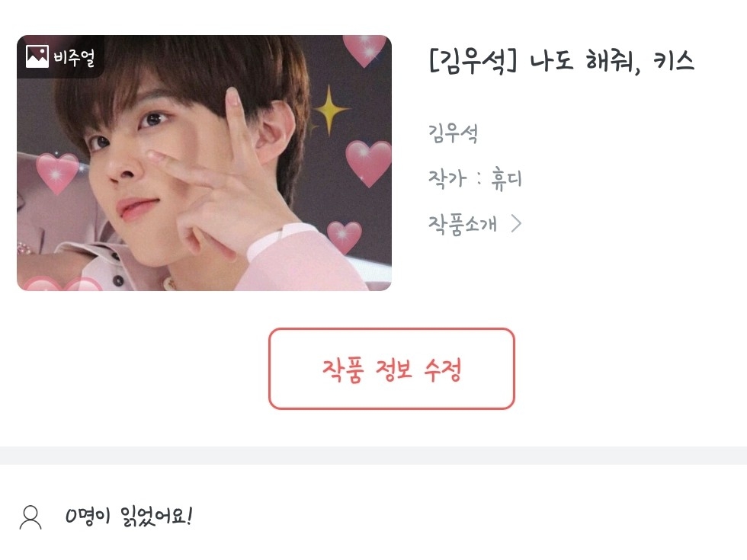This screenshot has width=747, height=560.
Task: Click the pink heart above the yellow sparkle
Action: pos(364,50)
